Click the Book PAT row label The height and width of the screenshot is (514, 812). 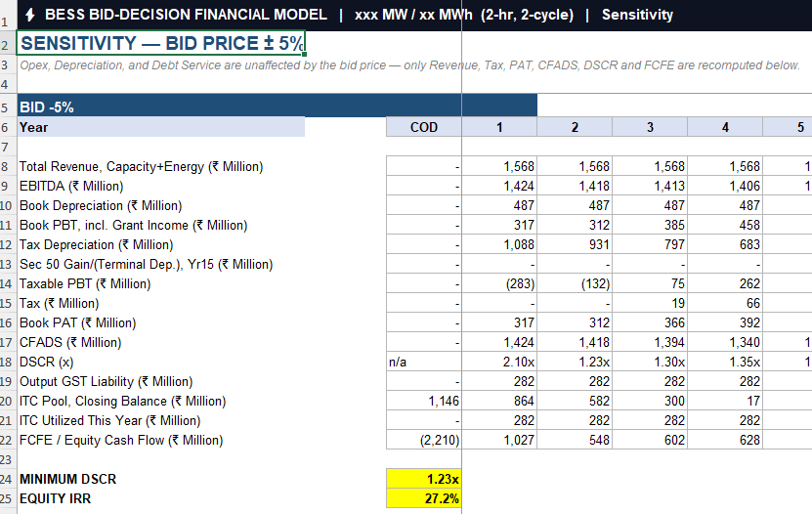[x=77, y=323]
